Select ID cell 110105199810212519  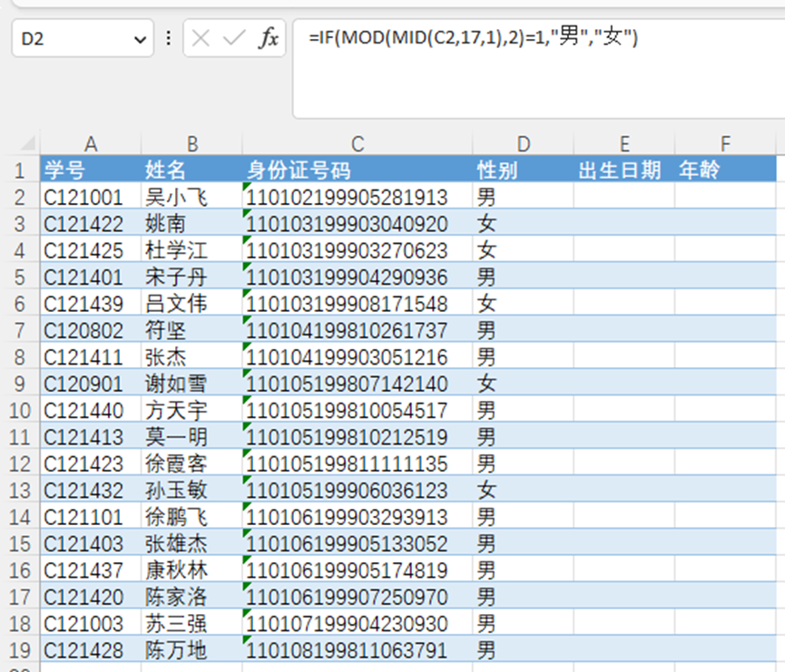point(358,437)
